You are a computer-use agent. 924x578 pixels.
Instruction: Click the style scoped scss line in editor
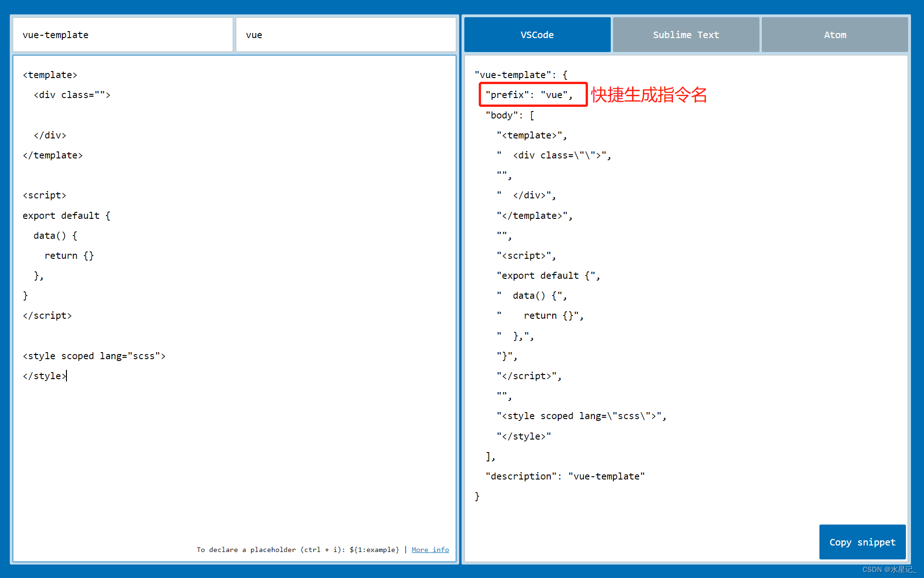94,356
